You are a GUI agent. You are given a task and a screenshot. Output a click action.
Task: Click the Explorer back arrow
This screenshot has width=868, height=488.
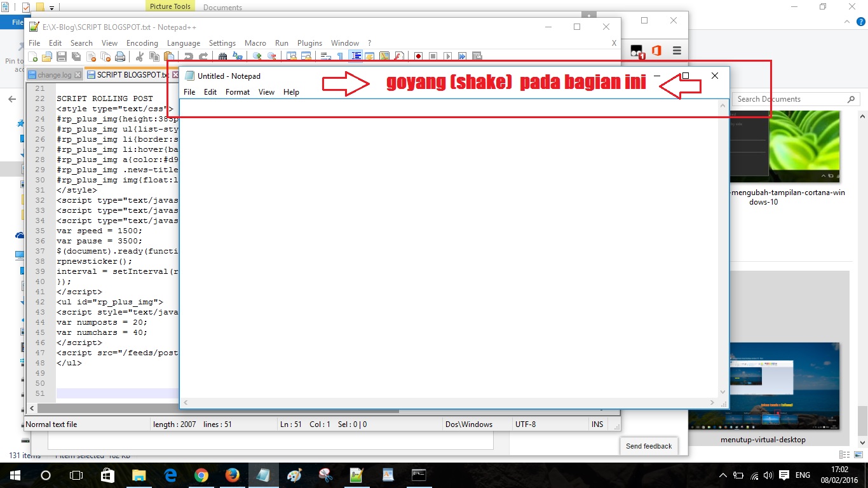pos(11,99)
